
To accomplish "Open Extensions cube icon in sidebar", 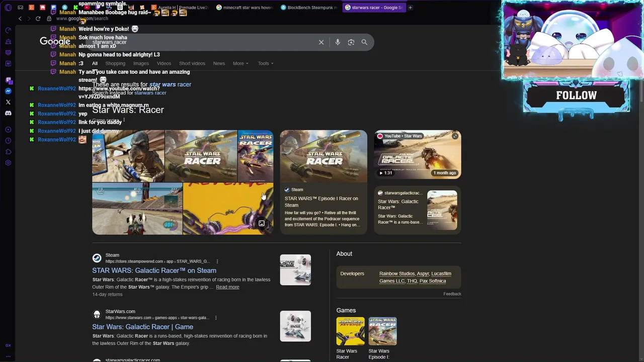I will [8, 152].
